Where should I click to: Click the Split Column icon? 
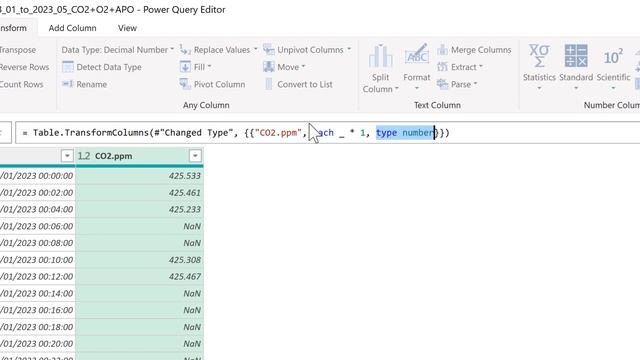pos(380,56)
